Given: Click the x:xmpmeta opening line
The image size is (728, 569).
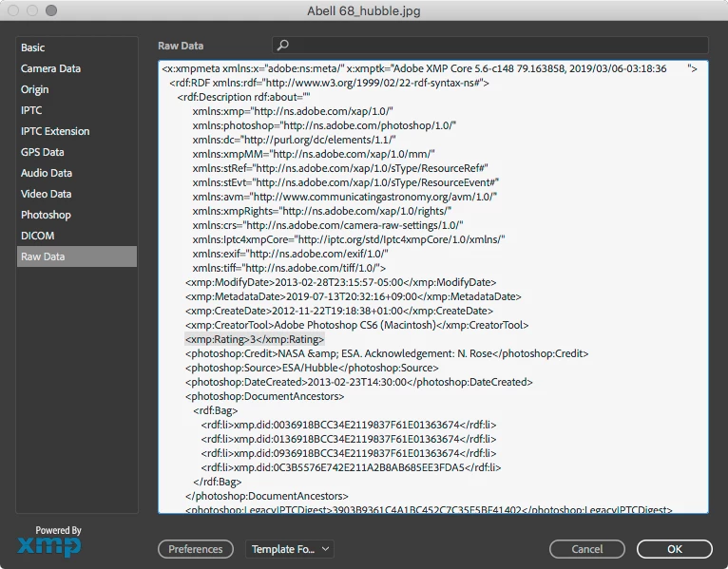Looking at the screenshot, I should click(x=430, y=68).
